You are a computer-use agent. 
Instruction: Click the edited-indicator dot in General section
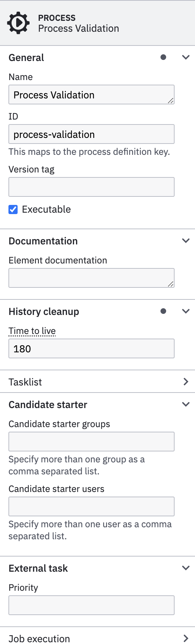pyautogui.click(x=163, y=57)
